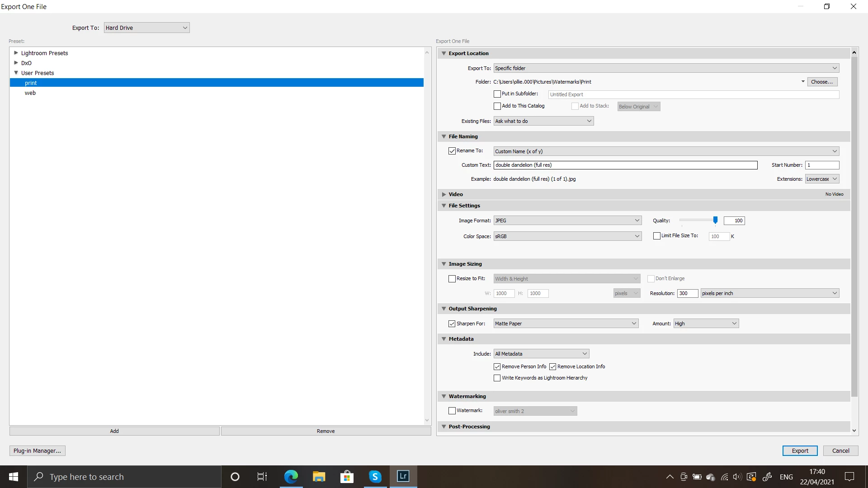Click the Export button
The height and width of the screenshot is (488, 868).
(800, 450)
